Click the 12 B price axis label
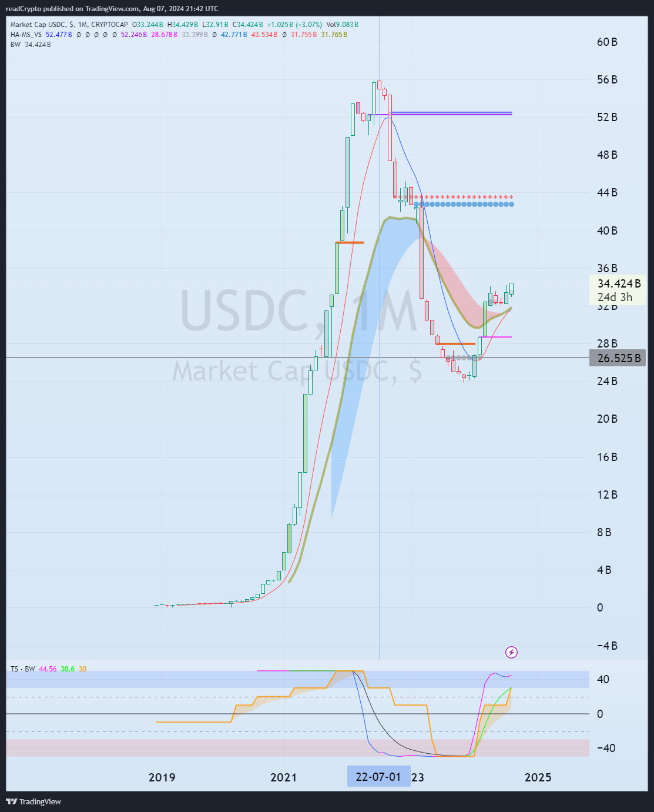Viewport: 654px width, 812px height. [x=607, y=494]
